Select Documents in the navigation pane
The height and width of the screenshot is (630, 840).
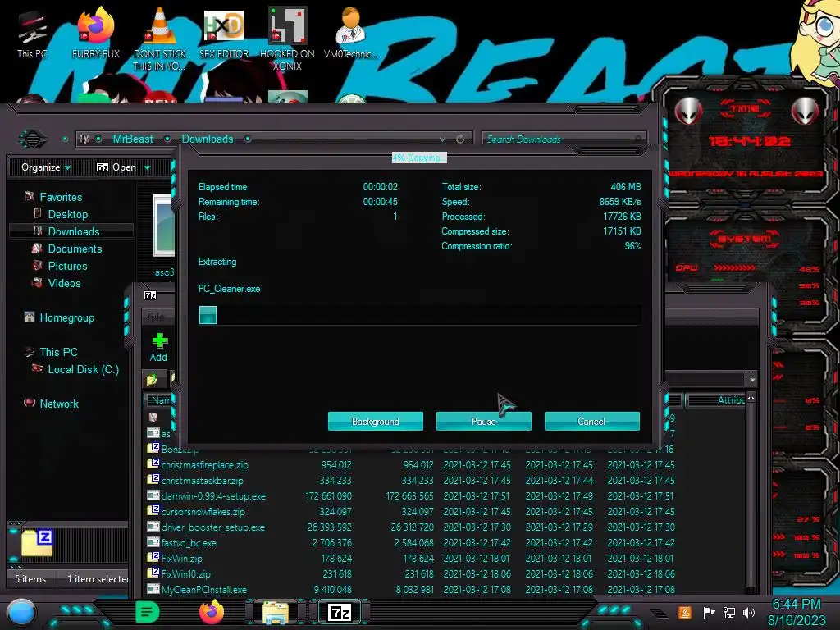click(75, 249)
